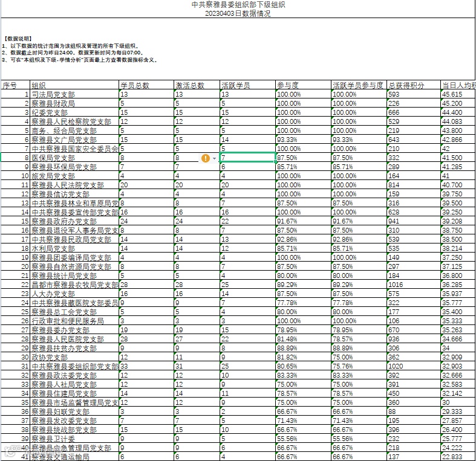Viewport: 476px width, 461px height.
Task: Click the 20230403日数据情况 subtitle cell
Action: tap(238, 14)
